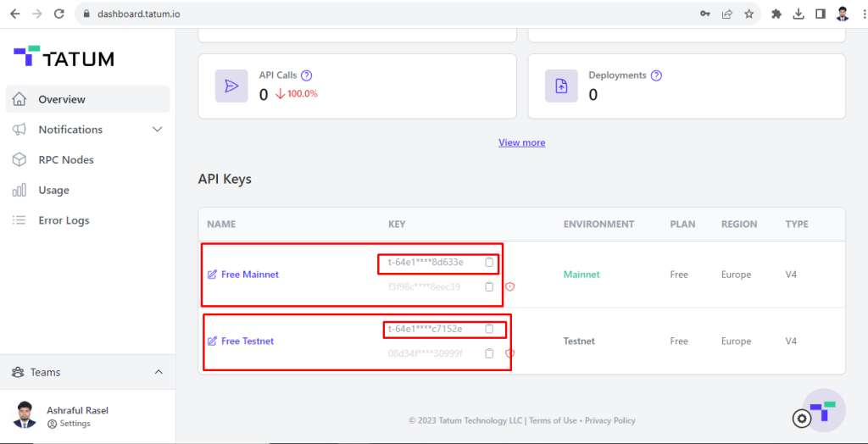The image size is (868, 444).
Task: Open the Usage page in sidebar
Action: coord(53,190)
